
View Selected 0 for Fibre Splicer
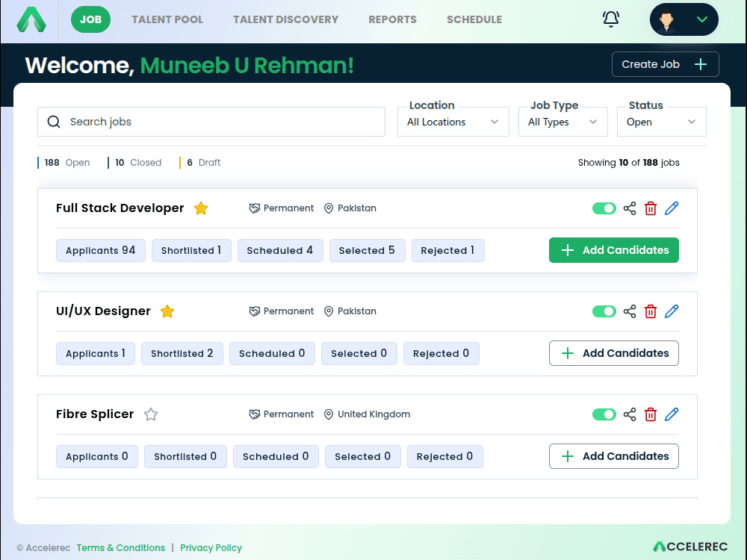[362, 457]
